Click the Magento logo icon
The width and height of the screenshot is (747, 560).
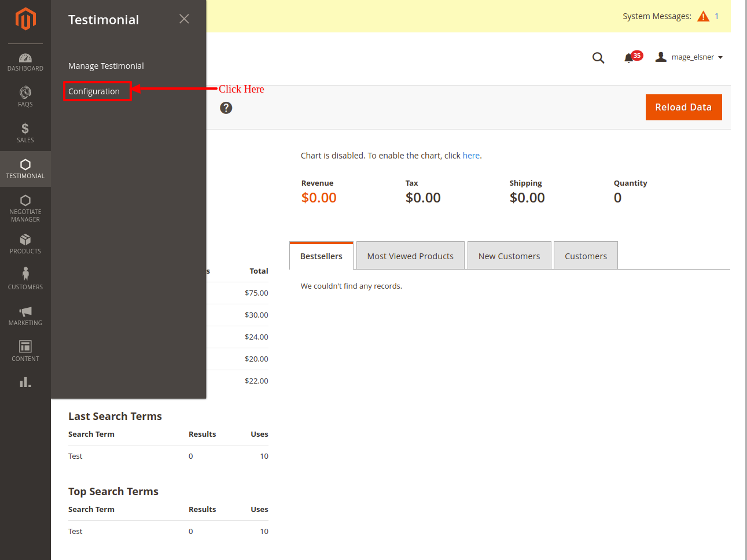tap(25, 19)
